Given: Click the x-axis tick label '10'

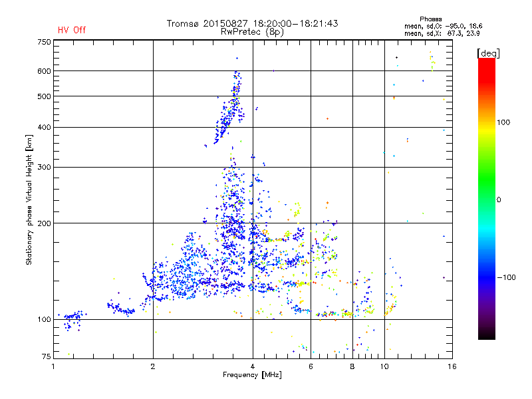Looking at the screenshot, I should pyautogui.click(x=384, y=366).
